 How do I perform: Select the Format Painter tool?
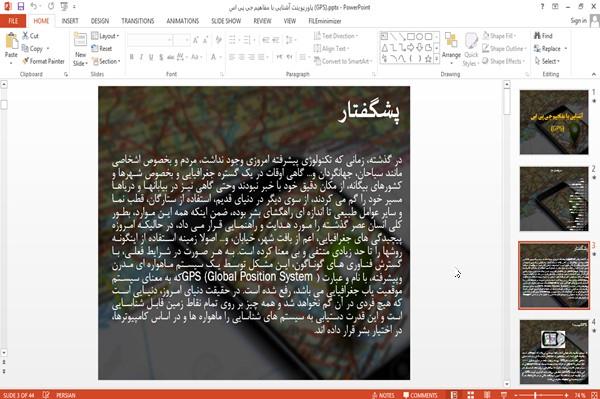[x=43, y=61]
